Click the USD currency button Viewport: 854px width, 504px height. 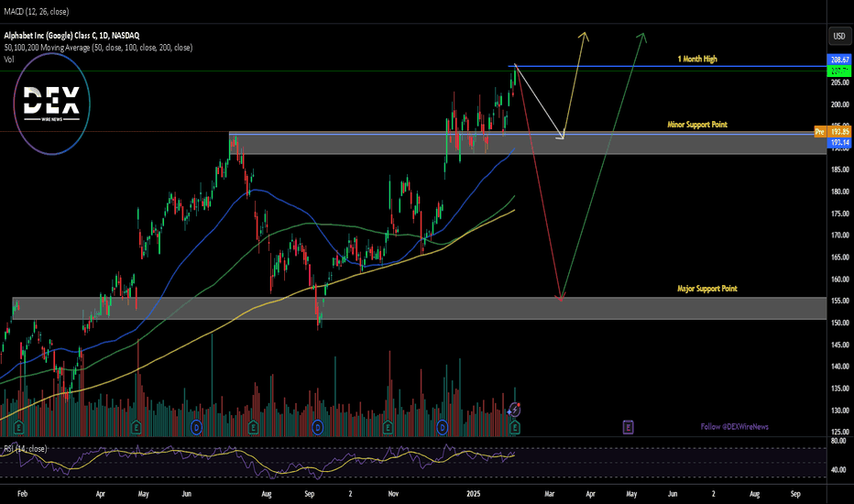[839, 36]
